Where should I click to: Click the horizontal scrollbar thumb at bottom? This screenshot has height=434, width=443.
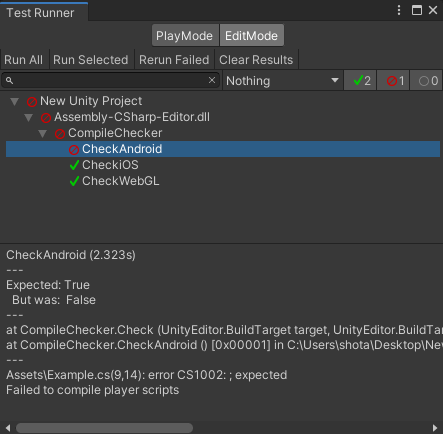pyautogui.click(x=104, y=428)
